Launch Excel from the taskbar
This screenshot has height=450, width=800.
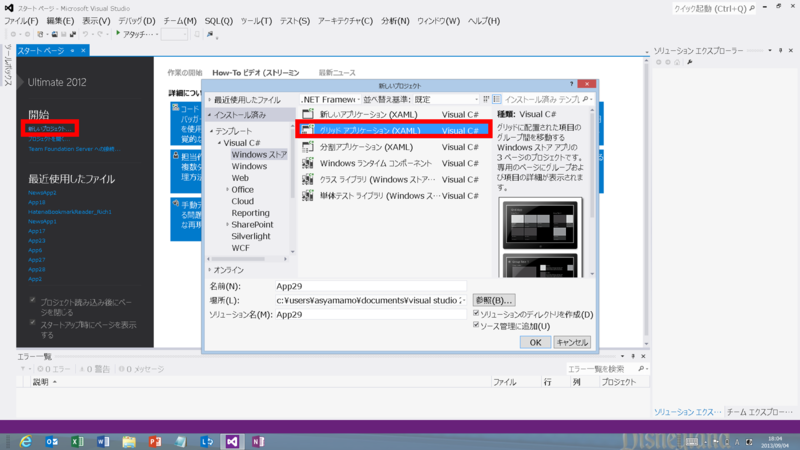coord(77,441)
